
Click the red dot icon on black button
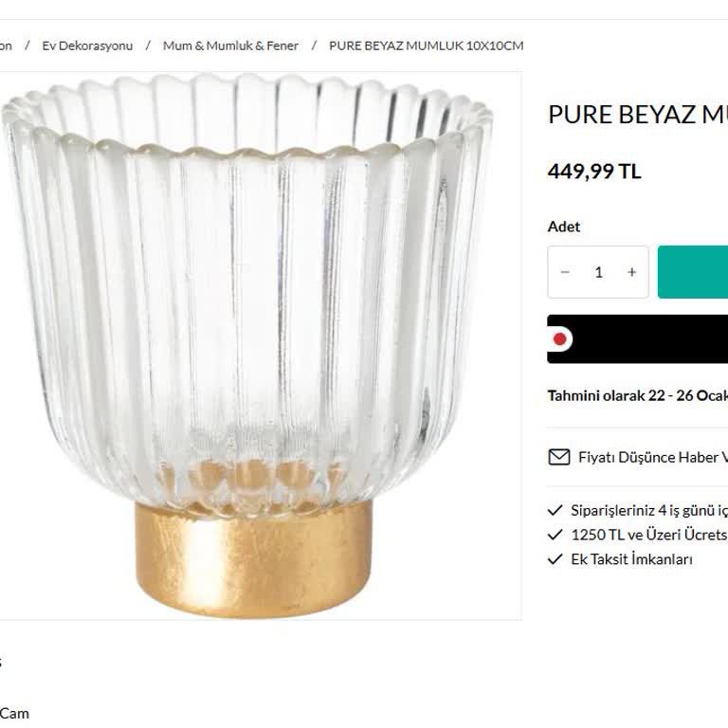(x=560, y=338)
